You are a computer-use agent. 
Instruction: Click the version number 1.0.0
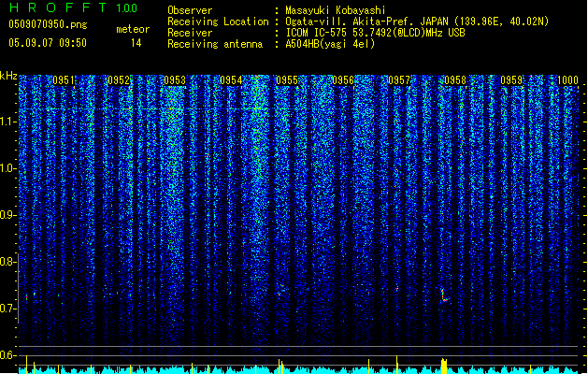(126, 8)
